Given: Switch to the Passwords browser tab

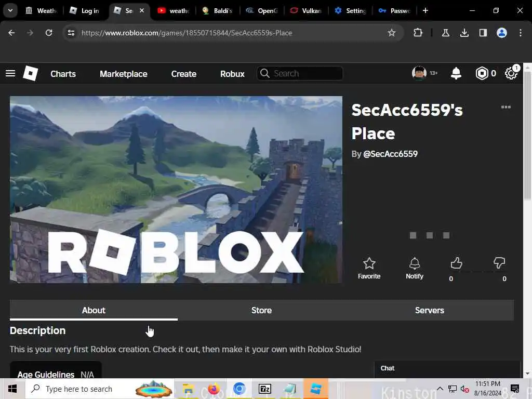Looking at the screenshot, I should click(394, 10).
